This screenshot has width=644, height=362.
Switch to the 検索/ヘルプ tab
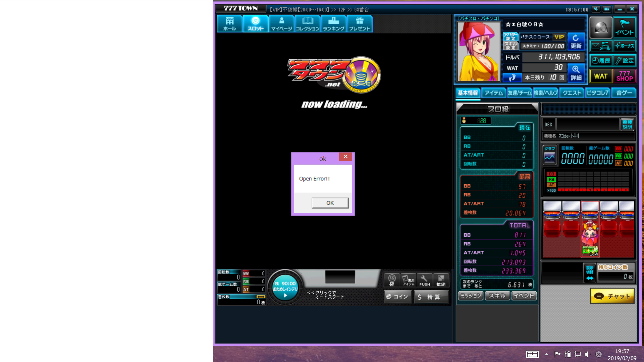point(546,93)
